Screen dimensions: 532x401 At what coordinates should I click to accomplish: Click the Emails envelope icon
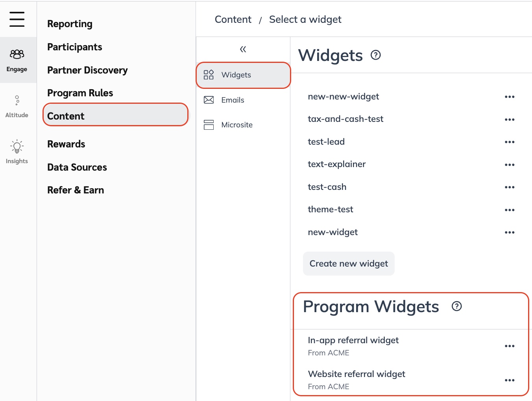coord(209,100)
